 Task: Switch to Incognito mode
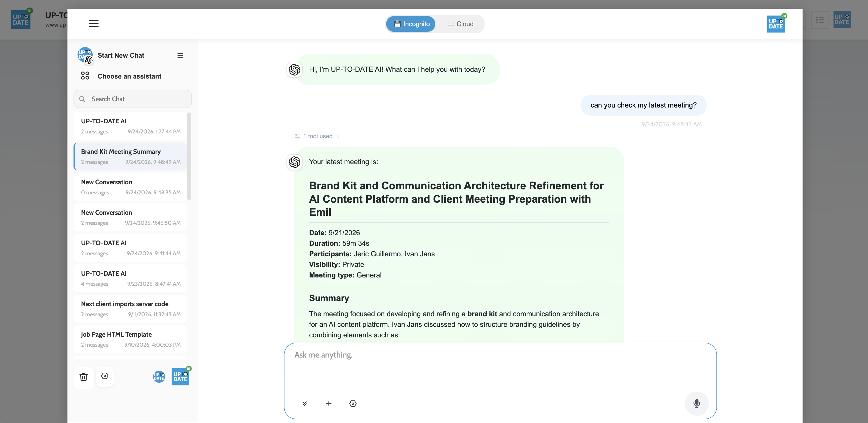click(411, 24)
